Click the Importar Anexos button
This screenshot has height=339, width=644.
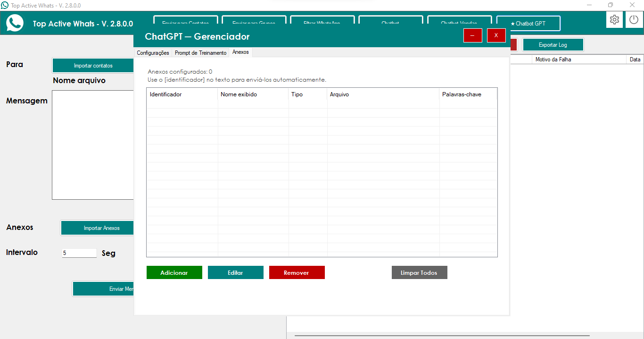[98, 228]
